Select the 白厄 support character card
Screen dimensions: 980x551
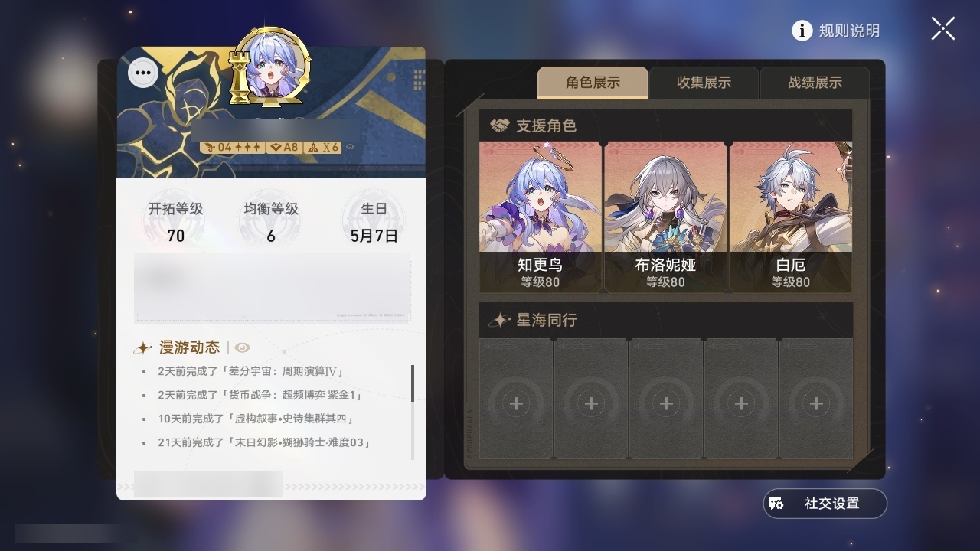(790, 217)
